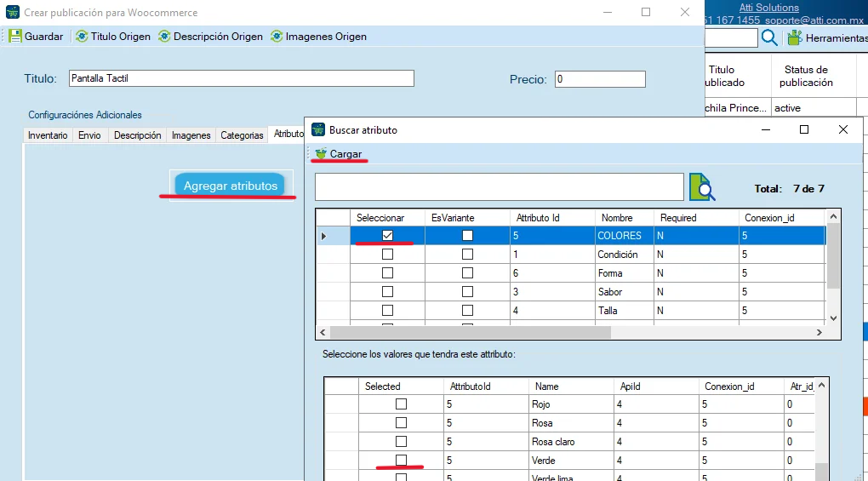Check Selected for the Verde value
Viewport: 868px width, 481px height.
[x=402, y=460]
